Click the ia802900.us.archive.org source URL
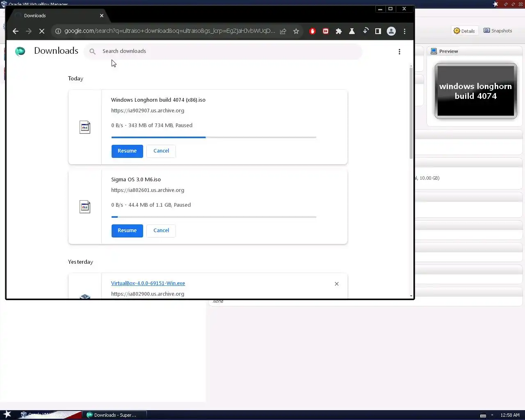 pos(148,294)
